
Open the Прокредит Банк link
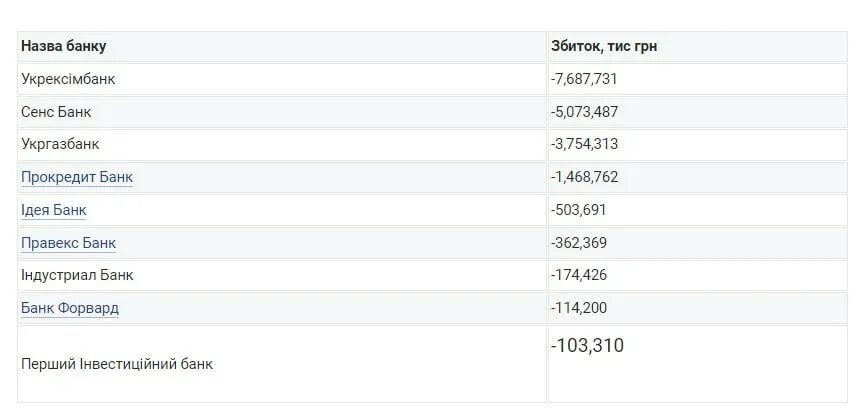tap(77, 177)
